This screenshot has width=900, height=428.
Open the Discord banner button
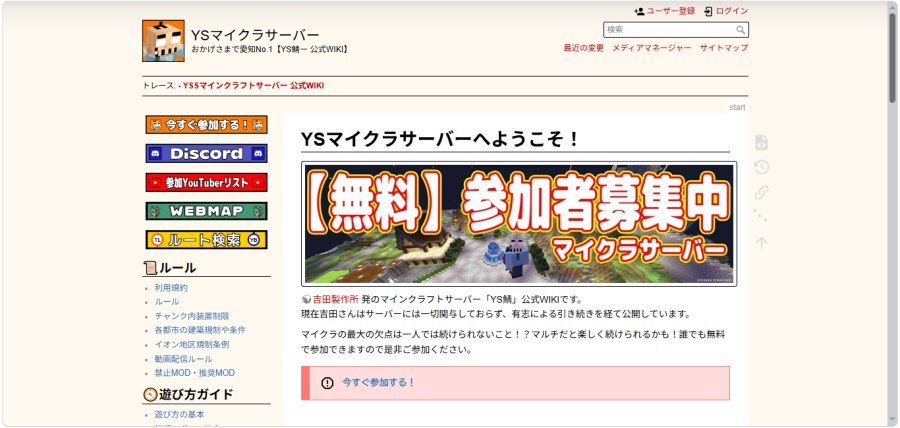[x=207, y=153]
